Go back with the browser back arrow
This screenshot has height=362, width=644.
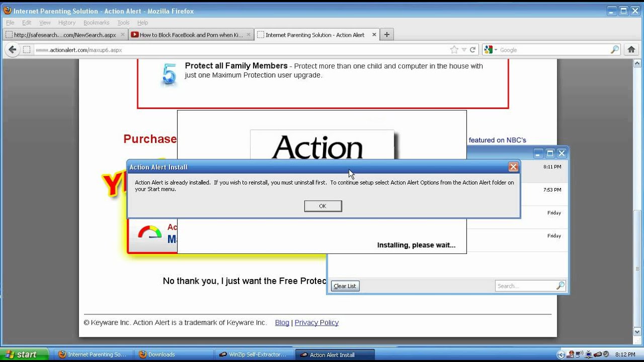click(x=13, y=50)
